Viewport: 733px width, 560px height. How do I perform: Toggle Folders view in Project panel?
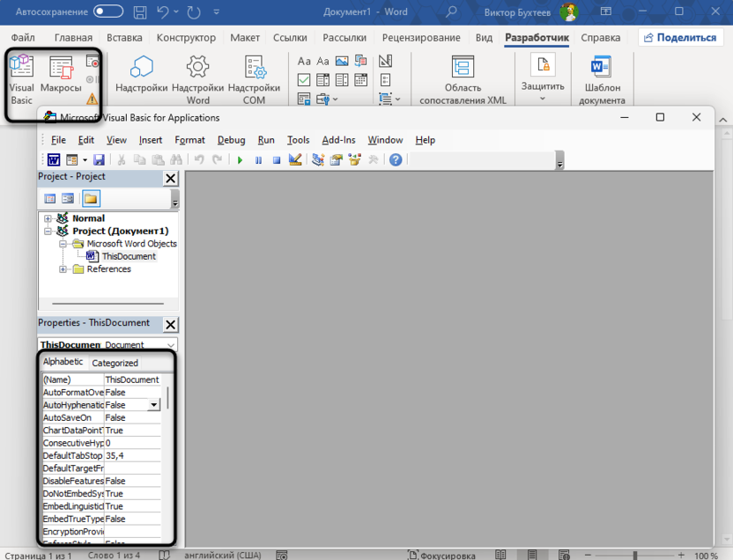[x=92, y=199]
